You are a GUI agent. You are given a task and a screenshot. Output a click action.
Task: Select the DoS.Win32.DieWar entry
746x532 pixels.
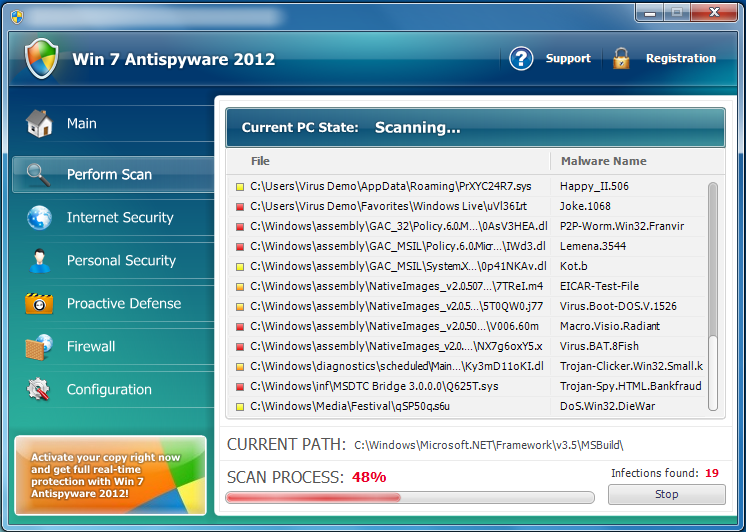point(608,406)
